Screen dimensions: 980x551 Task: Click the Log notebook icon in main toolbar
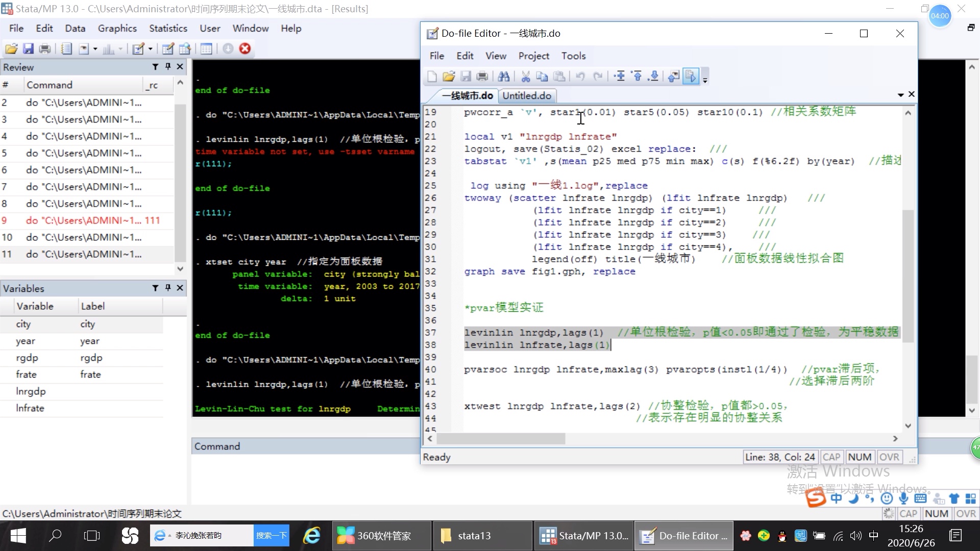point(66,49)
